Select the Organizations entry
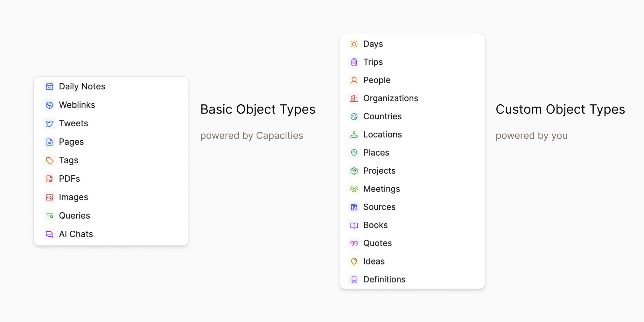Image resolution: width=644 pixels, height=322 pixels. coord(391,98)
